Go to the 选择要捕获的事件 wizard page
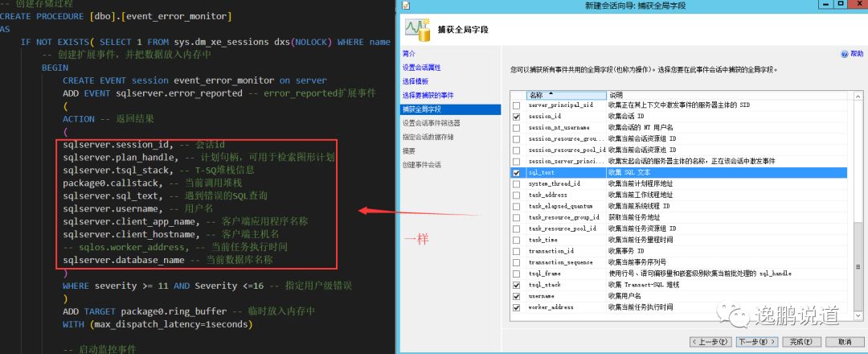The image size is (868, 354). tap(428, 95)
